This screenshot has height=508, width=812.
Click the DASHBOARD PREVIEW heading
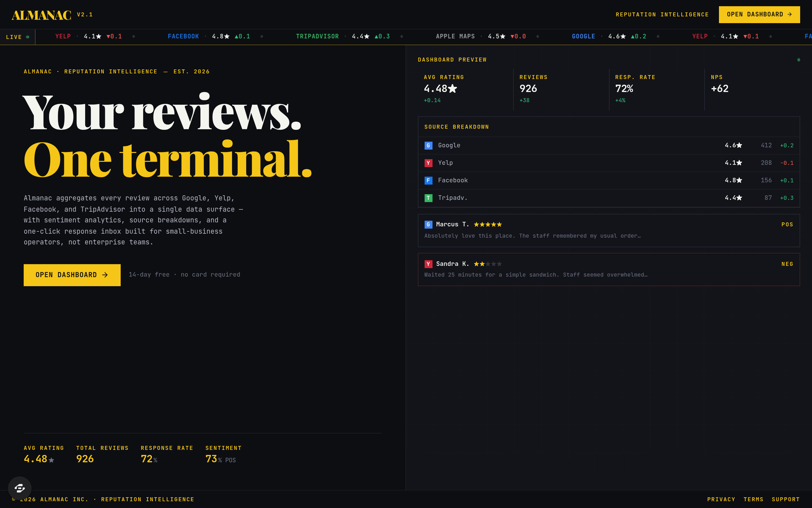point(452,60)
